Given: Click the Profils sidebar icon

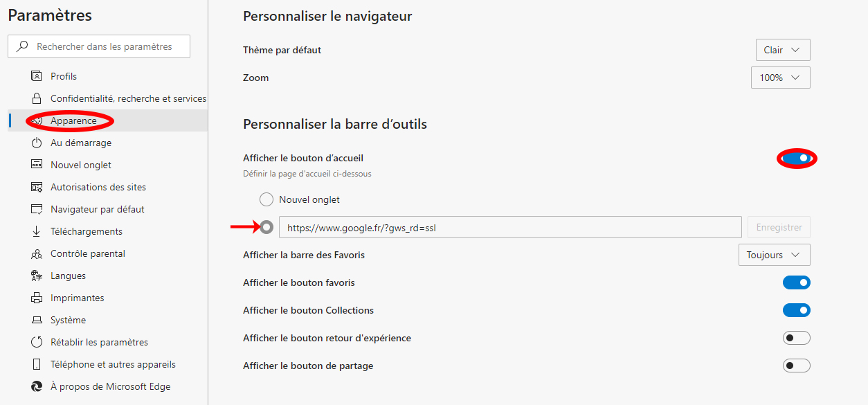Looking at the screenshot, I should (37, 76).
